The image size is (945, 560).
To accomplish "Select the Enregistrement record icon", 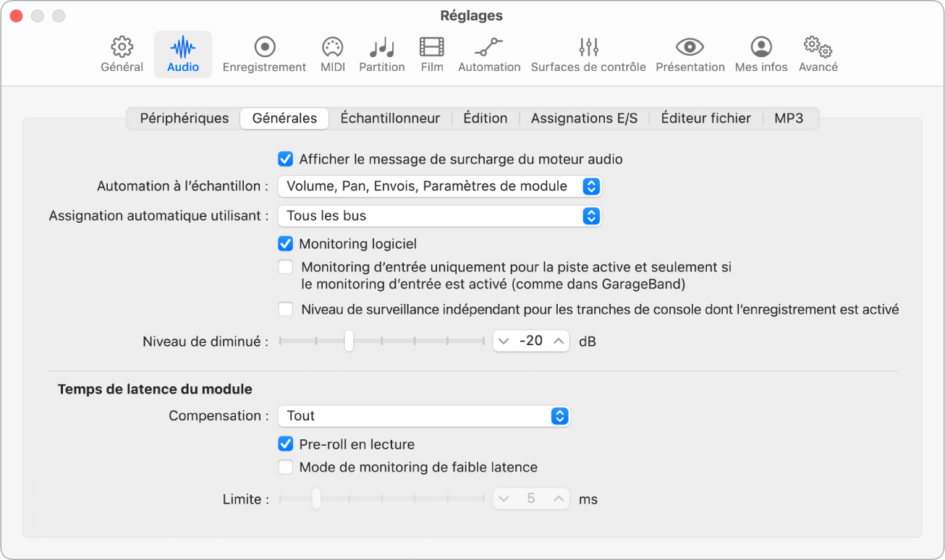I will click(x=264, y=48).
